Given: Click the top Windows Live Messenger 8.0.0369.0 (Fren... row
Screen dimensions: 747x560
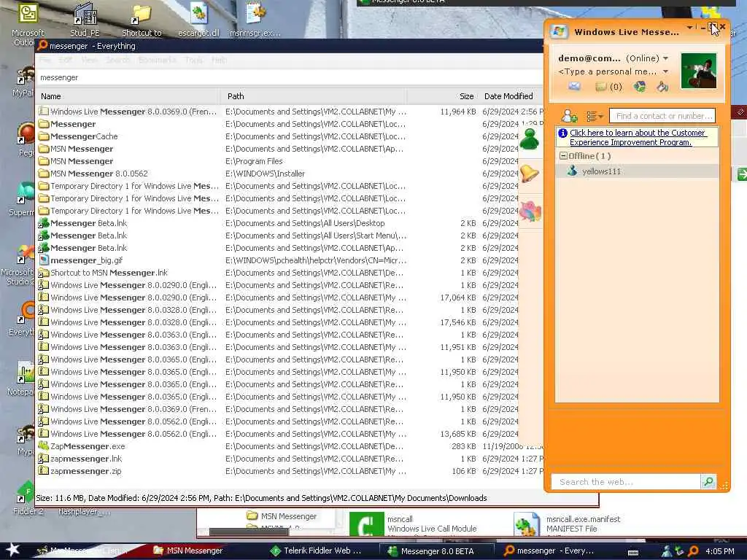Looking at the screenshot, I should [x=289, y=112].
